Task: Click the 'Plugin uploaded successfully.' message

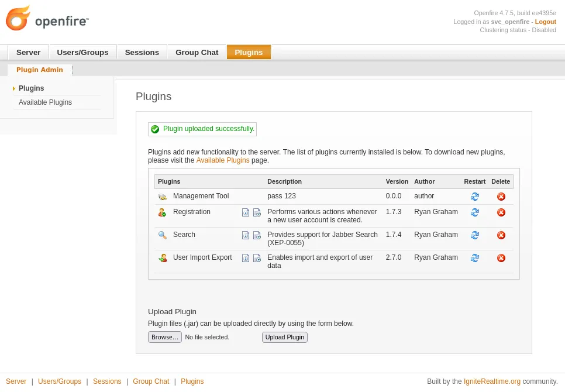Action: coord(209,129)
